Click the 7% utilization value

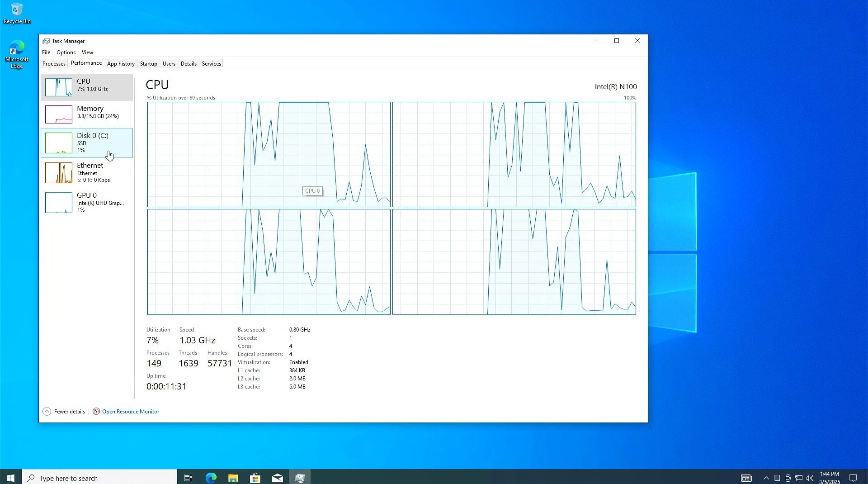tap(152, 340)
